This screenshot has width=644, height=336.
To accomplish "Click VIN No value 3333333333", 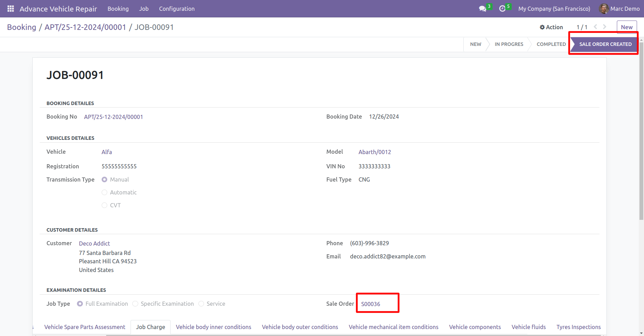I will pos(374,166).
